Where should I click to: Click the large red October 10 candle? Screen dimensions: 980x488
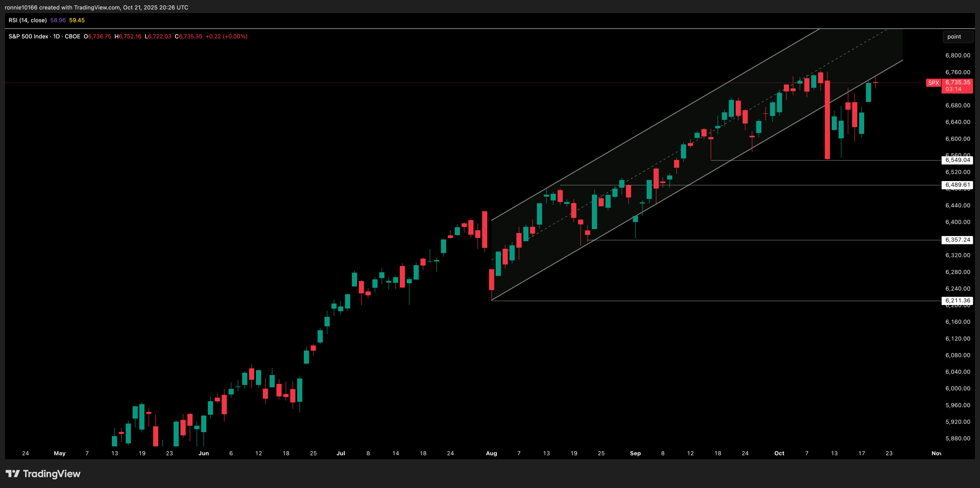827,120
